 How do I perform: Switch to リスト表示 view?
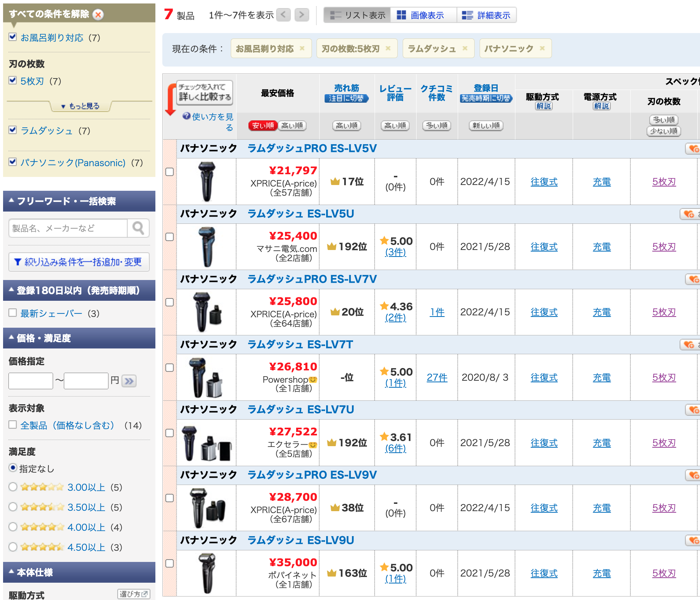[357, 15]
